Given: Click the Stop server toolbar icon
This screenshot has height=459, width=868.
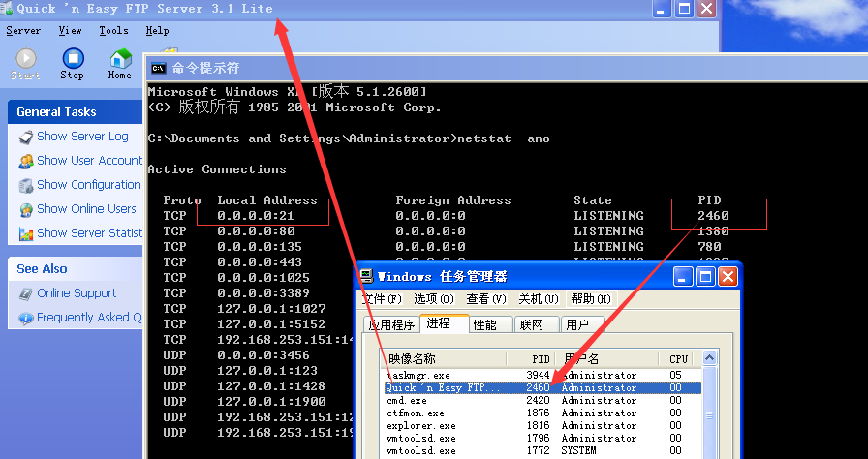Looking at the screenshot, I should [72, 60].
